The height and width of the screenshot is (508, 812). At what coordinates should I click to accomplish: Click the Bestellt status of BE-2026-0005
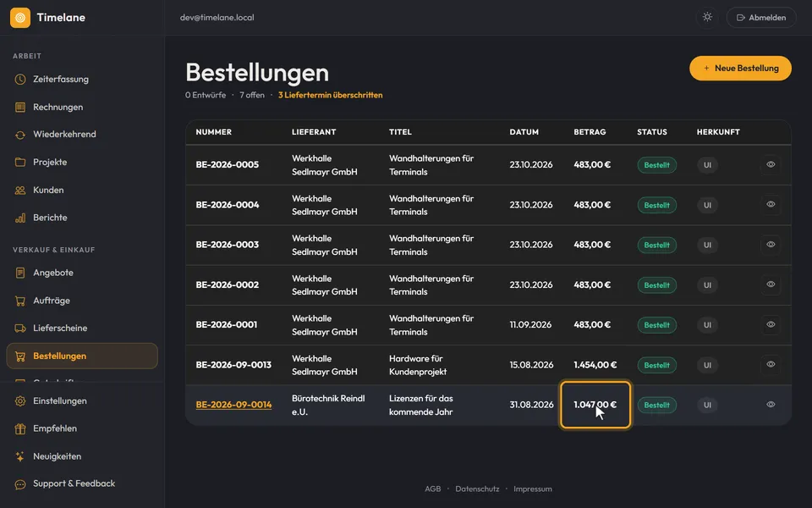(656, 165)
